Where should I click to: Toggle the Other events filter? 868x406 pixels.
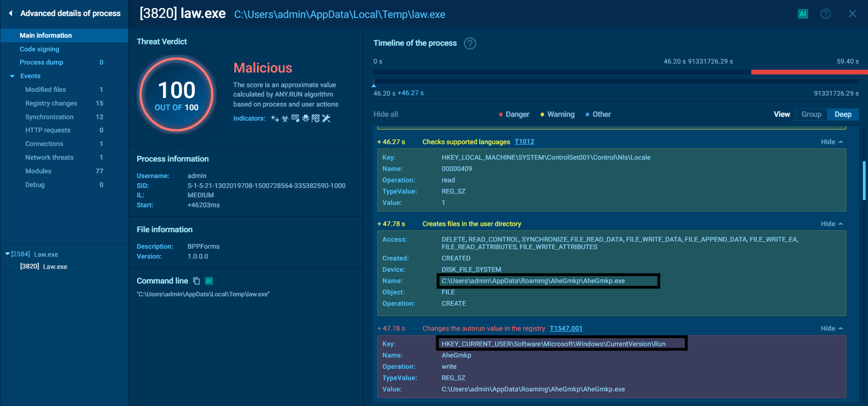coord(598,114)
